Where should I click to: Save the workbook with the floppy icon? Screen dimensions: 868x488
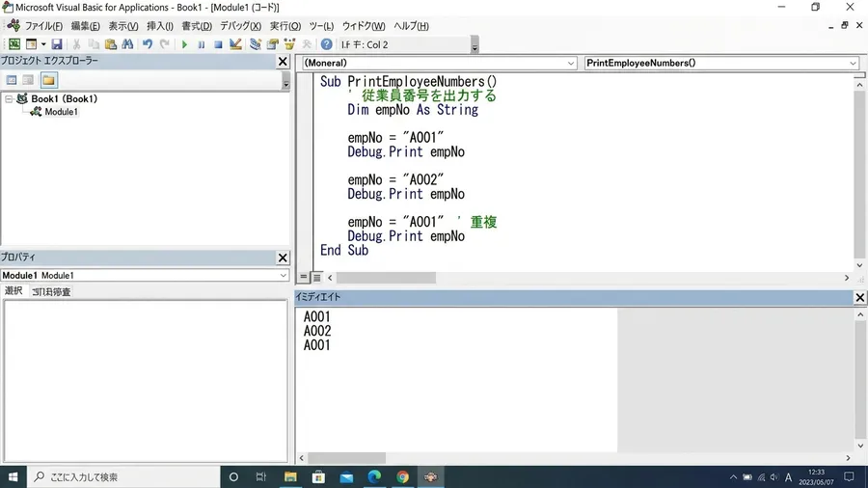[57, 44]
